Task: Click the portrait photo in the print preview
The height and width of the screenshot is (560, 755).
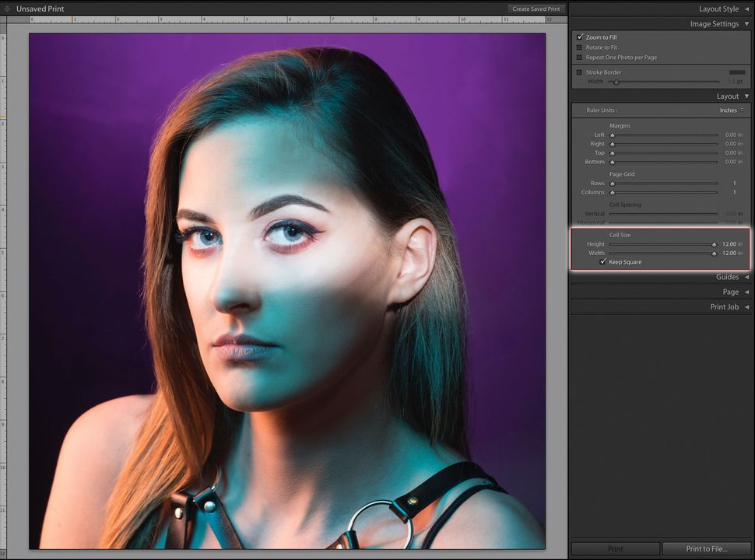Action: pos(286,292)
